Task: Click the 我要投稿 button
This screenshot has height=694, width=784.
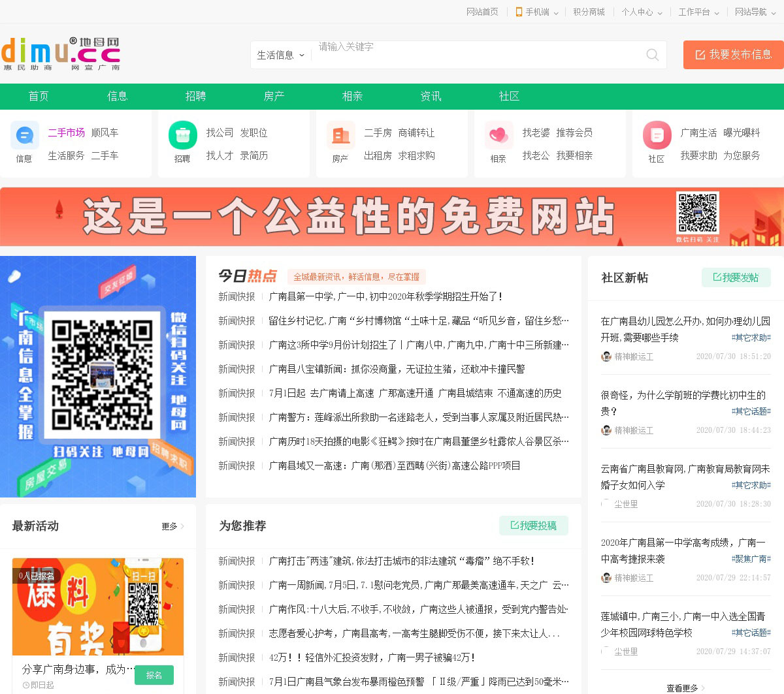Action: pos(534,526)
